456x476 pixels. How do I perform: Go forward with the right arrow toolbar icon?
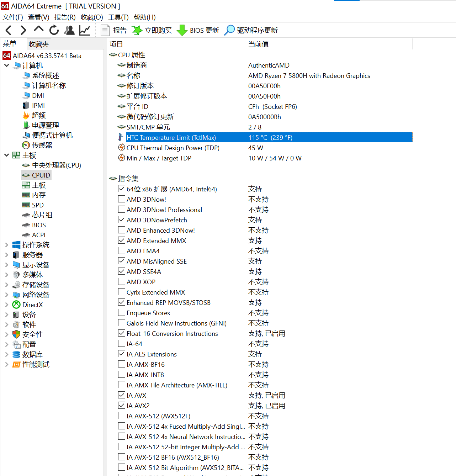pyautogui.click(x=23, y=30)
